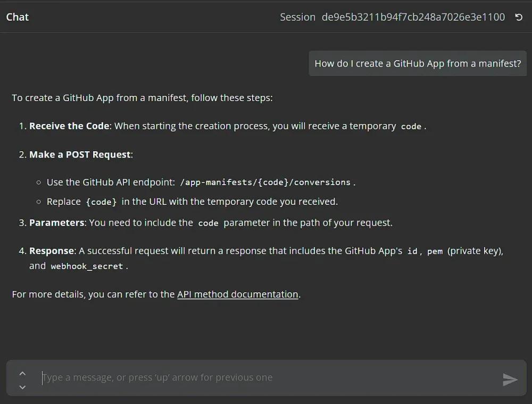Click the /app-manifests/{code}/conversions endpoint code
Image resolution: width=532 pixels, height=404 pixels.
point(265,182)
